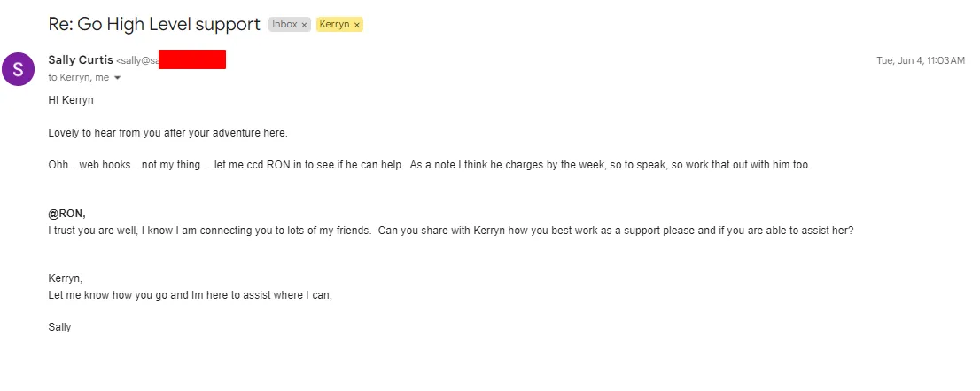Click the 'Ohh…web hooks' paragraph
980x391 pixels.
coord(430,165)
